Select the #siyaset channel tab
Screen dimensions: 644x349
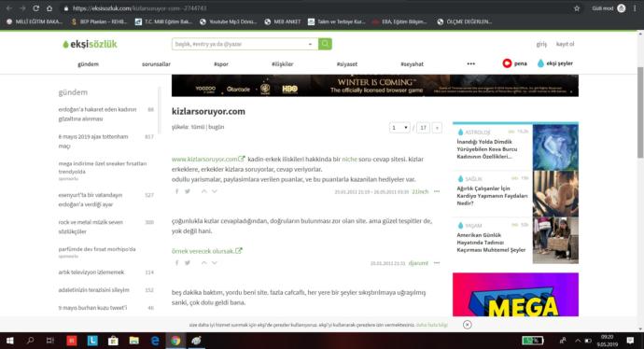(347, 64)
